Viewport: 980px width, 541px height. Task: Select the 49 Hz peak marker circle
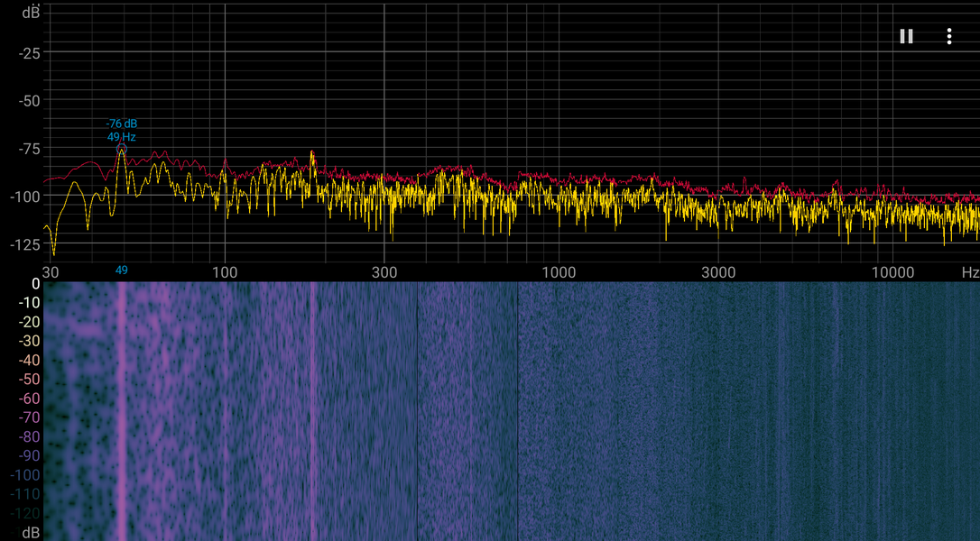click(x=122, y=149)
